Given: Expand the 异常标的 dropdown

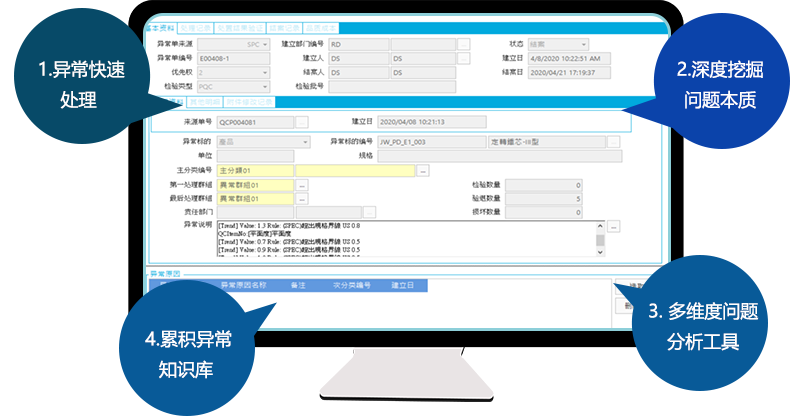Looking at the screenshot, I should [304, 142].
